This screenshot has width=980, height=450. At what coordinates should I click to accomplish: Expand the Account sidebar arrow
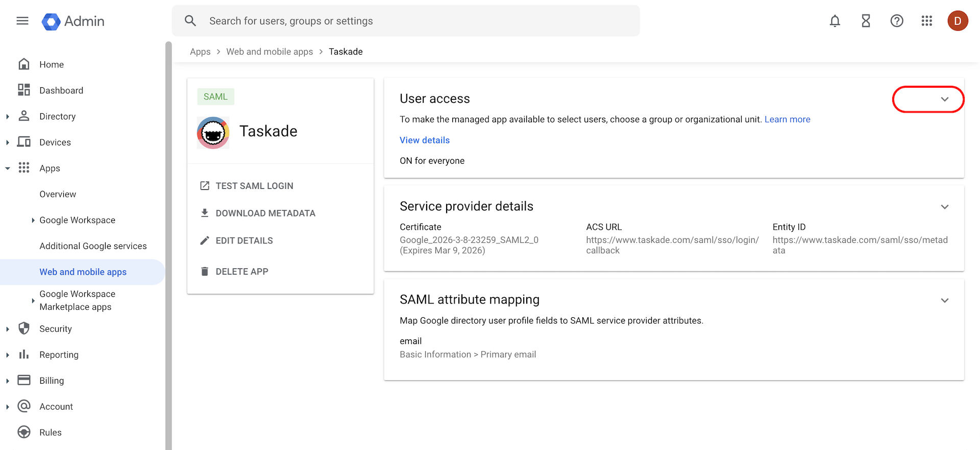click(8, 407)
